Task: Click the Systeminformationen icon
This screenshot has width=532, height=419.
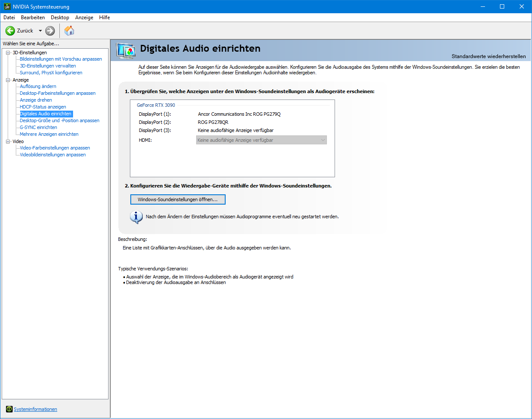Action: click(x=9, y=409)
